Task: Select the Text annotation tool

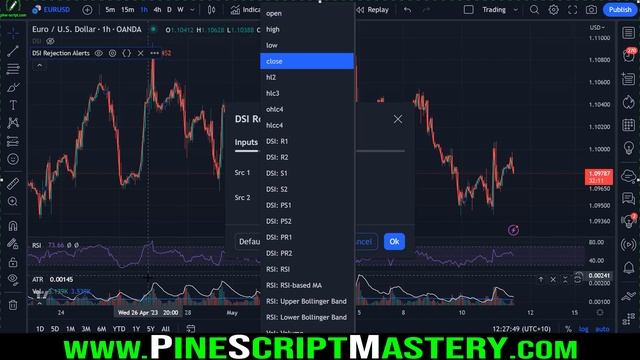Action: coord(13,105)
